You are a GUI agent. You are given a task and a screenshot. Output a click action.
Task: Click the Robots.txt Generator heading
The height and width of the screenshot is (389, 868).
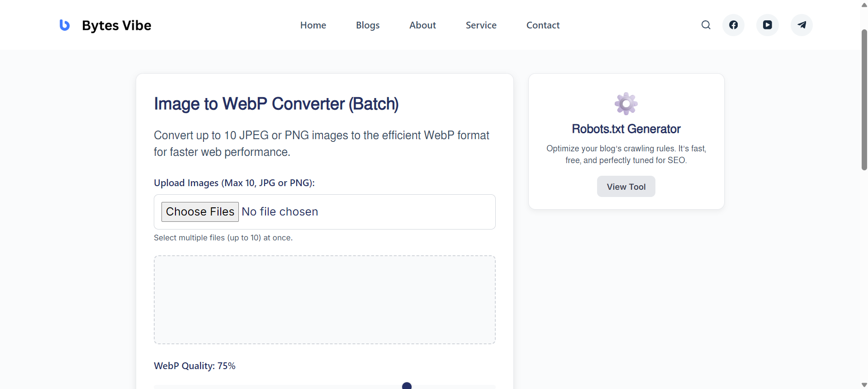click(x=626, y=129)
